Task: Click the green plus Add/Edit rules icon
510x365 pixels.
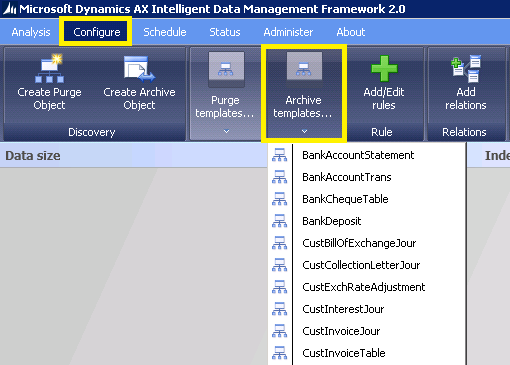Action: (384, 69)
